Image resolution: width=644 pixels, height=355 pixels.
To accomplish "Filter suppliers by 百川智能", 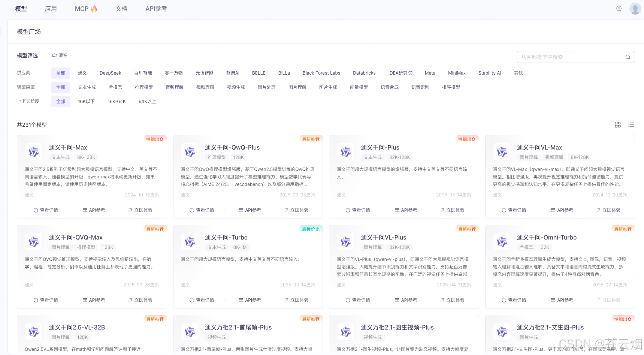I will pos(143,73).
